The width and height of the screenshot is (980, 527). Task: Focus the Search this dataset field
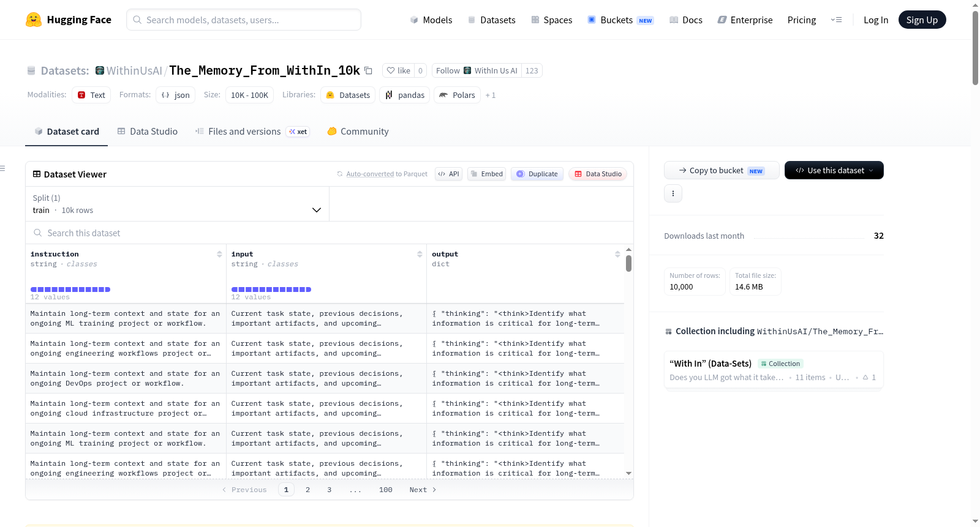[330, 233]
